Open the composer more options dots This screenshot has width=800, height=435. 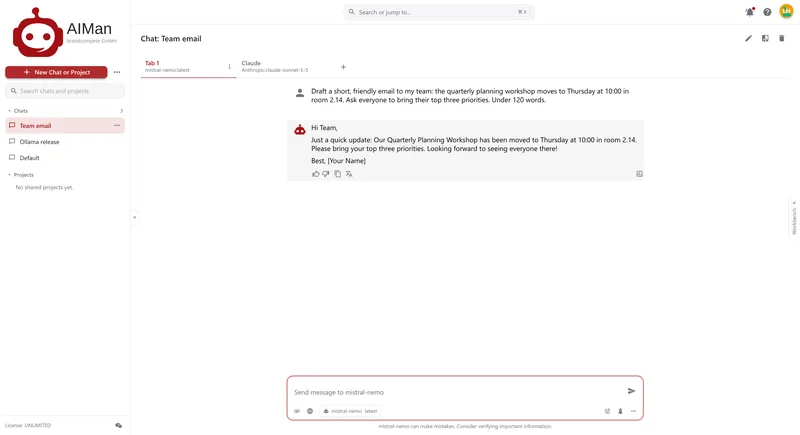click(633, 411)
